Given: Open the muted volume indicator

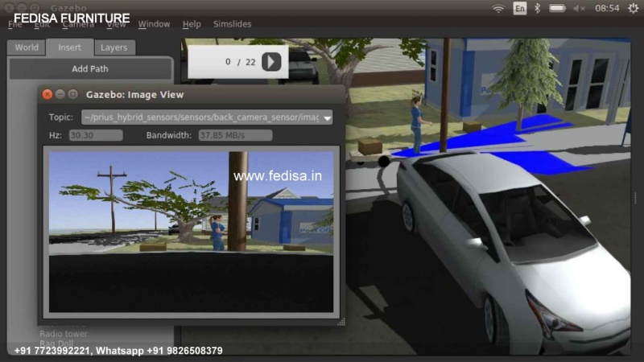Looking at the screenshot, I should point(580,8).
